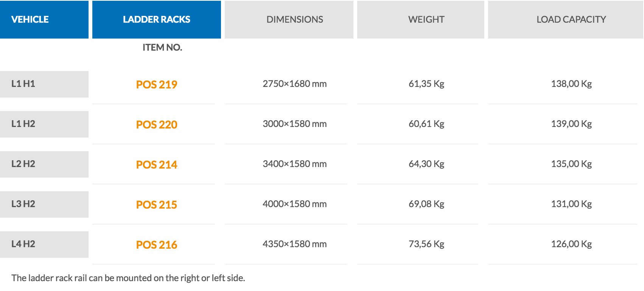
Task: Switch to the DIMENSIONS column header
Action: point(289,19)
